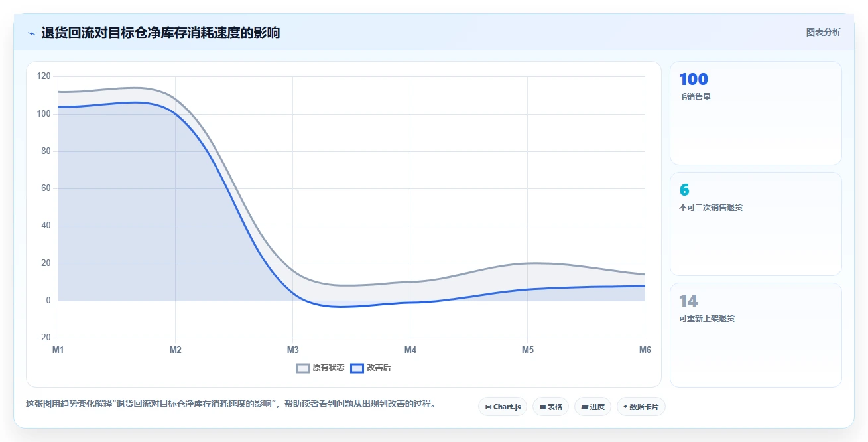Click the 120 y-axis label
The height and width of the screenshot is (442, 868).
pyautogui.click(x=44, y=76)
